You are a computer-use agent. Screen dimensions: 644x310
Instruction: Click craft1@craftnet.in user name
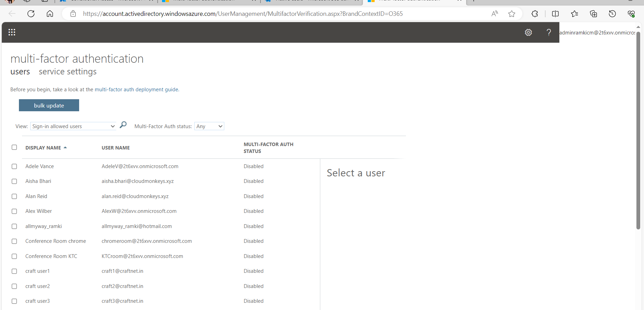coord(122,271)
